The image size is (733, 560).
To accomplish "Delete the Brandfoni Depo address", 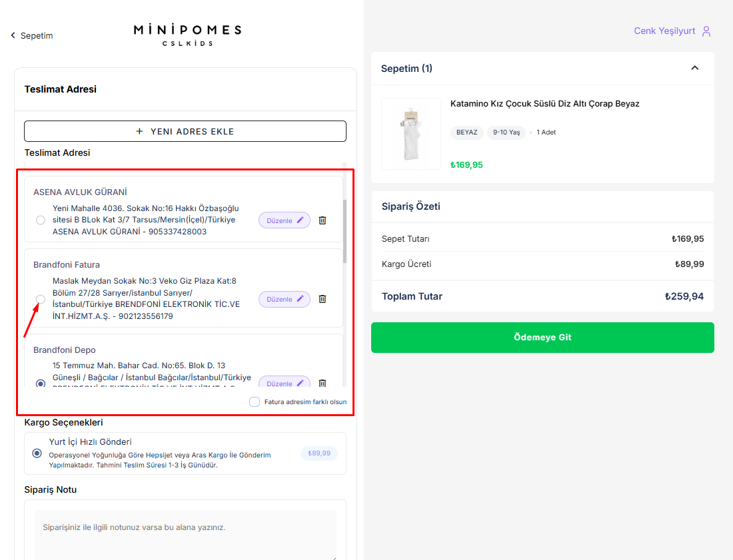I will pyautogui.click(x=323, y=383).
